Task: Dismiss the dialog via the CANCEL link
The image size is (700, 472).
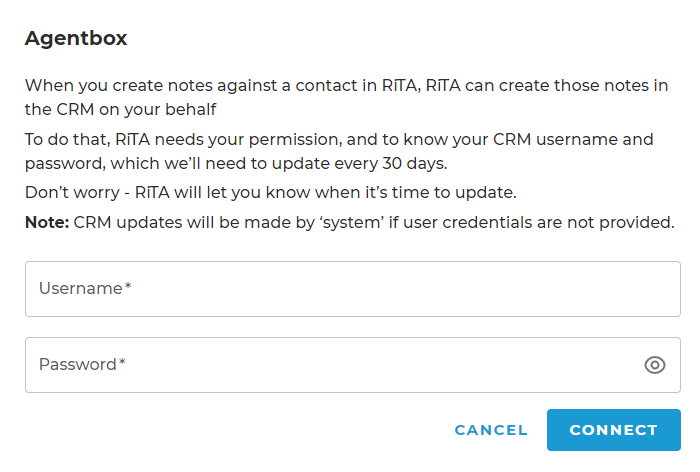Action: (491, 430)
